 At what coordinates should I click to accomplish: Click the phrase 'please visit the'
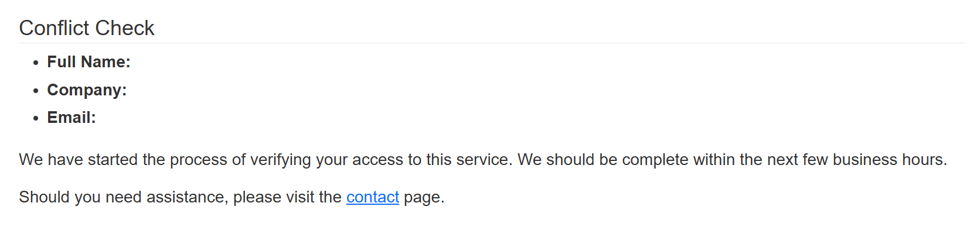[287, 197]
